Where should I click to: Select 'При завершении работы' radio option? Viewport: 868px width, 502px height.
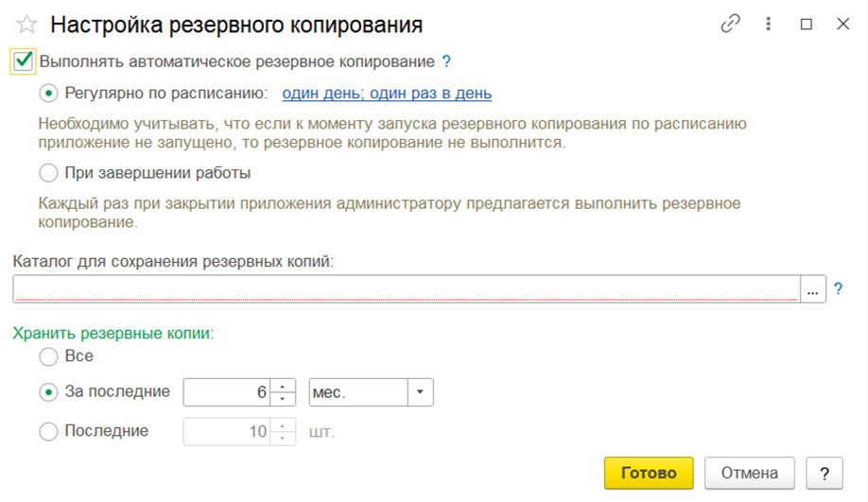pyautogui.click(x=49, y=173)
